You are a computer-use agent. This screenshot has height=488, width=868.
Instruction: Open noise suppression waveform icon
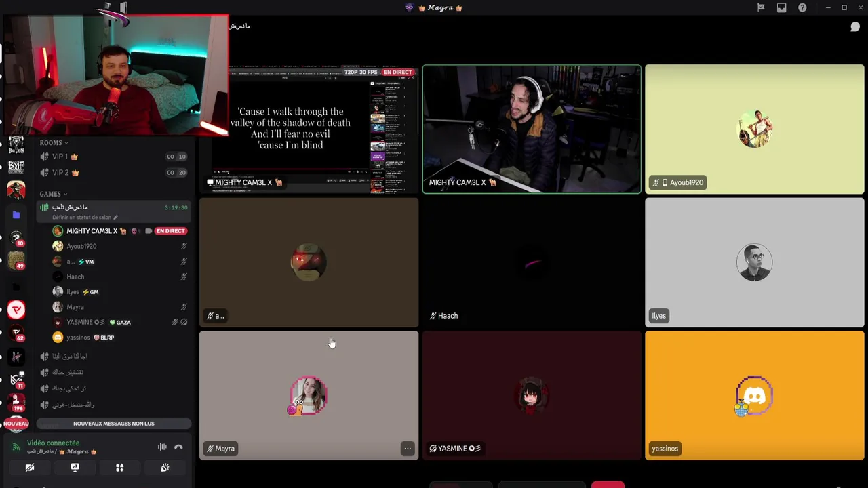[162, 447]
